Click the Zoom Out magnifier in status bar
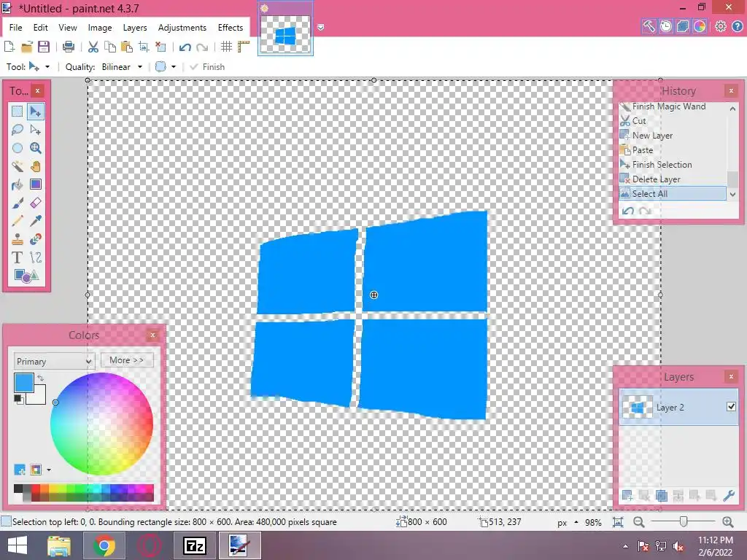Image resolution: width=747 pixels, height=560 pixels. coord(639,522)
